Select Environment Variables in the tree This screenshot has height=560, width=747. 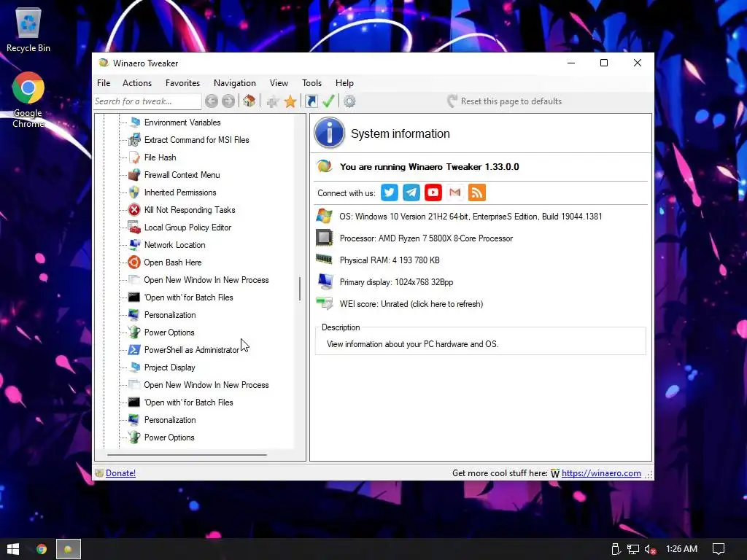point(182,122)
